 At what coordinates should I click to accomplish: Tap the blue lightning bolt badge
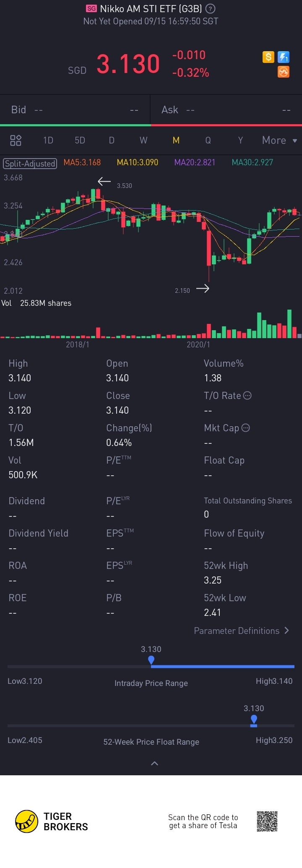284,57
